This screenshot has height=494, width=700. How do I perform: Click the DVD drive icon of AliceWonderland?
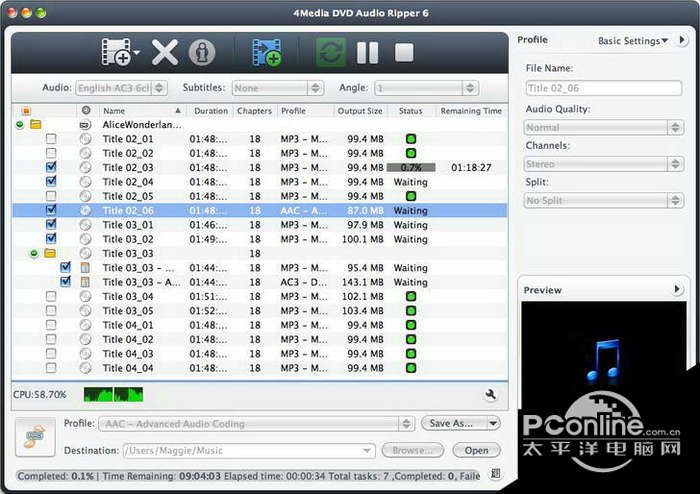tap(85, 125)
